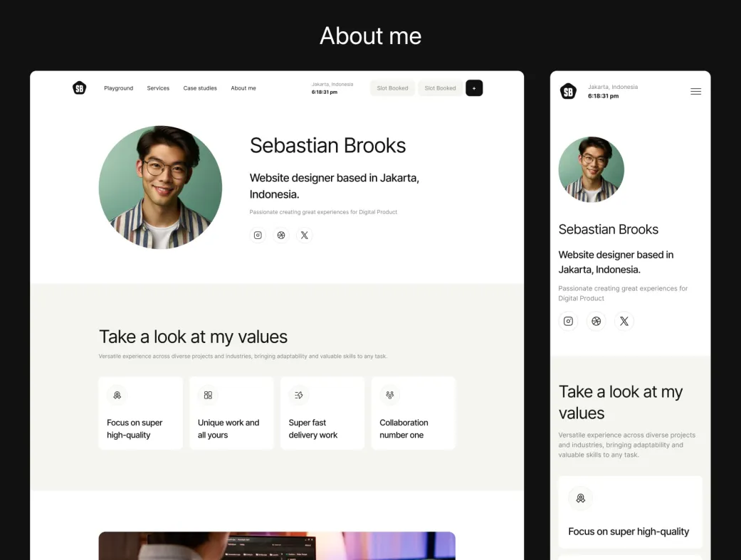Tap the mobile X (Twitter) icon
741x560 pixels.
624,321
